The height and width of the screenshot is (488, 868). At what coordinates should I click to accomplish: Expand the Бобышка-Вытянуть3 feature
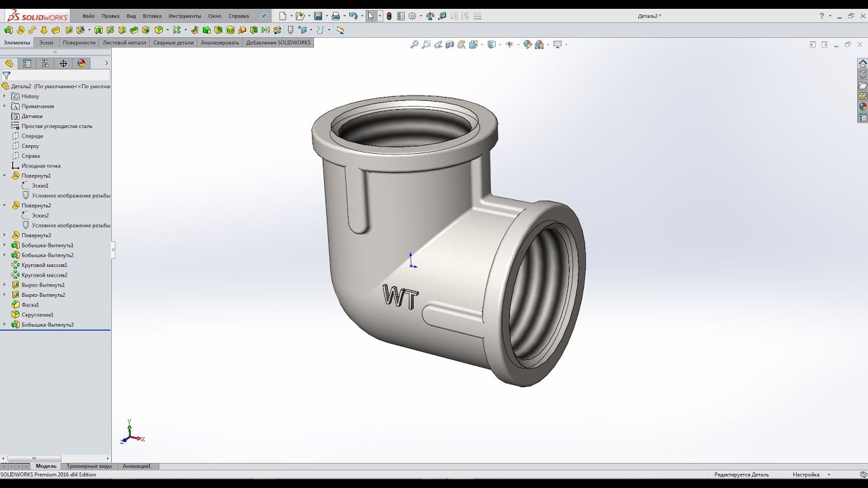(x=5, y=325)
